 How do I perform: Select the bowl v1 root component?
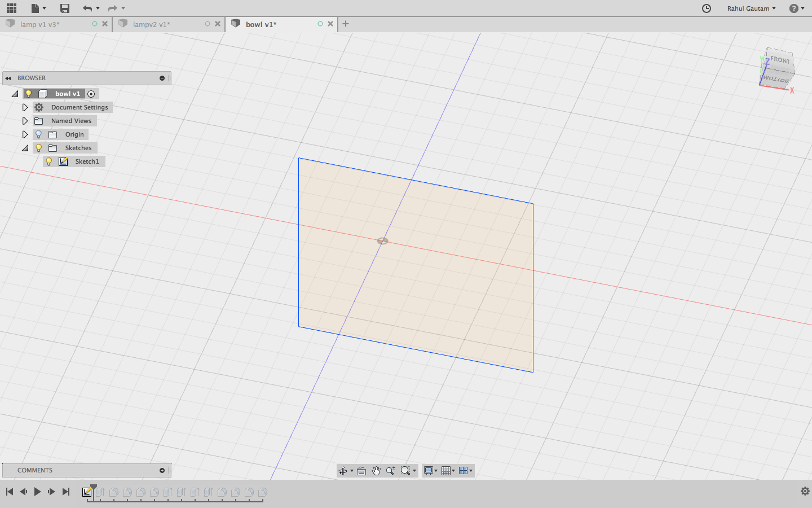(68, 94)
